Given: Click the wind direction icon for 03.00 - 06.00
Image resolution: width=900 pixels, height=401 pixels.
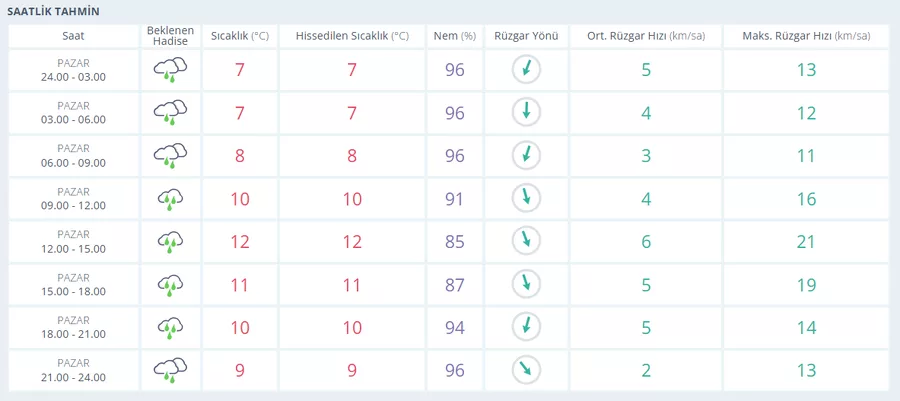Looking at the screenshot, I should click(x=525, y=112).
